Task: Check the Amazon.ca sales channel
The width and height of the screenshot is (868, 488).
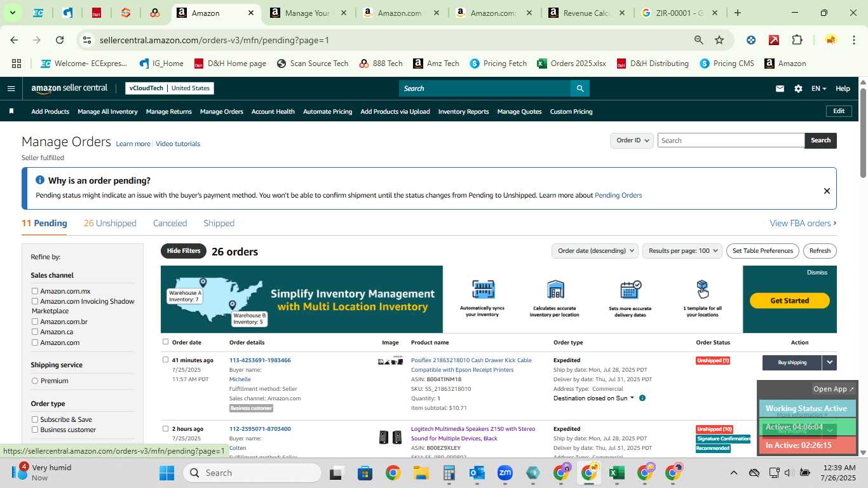Action: click(35, 332)
